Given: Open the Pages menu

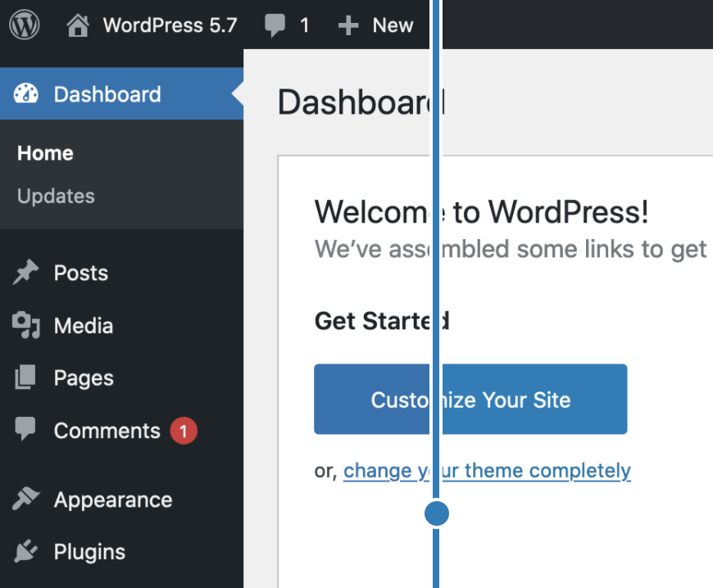Looking at the screenshot, I should pyautogui.click(x=84, y=378).
